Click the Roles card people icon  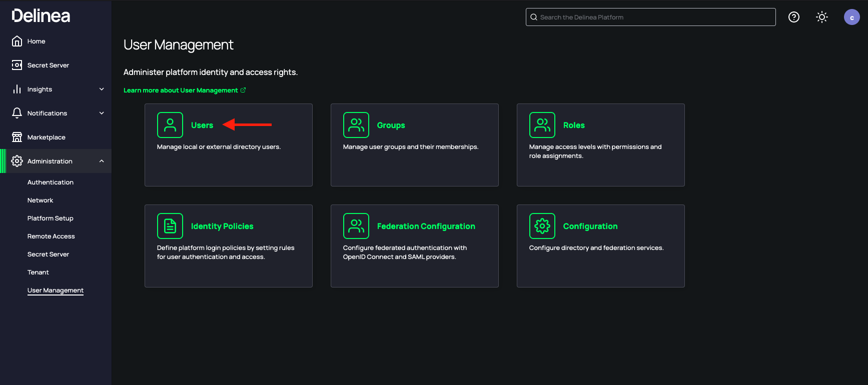[x=542, y=125]
